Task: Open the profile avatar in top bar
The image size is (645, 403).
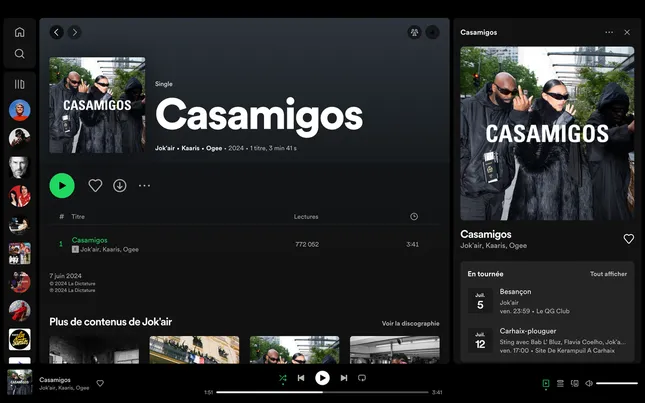Action: point(432,32)
